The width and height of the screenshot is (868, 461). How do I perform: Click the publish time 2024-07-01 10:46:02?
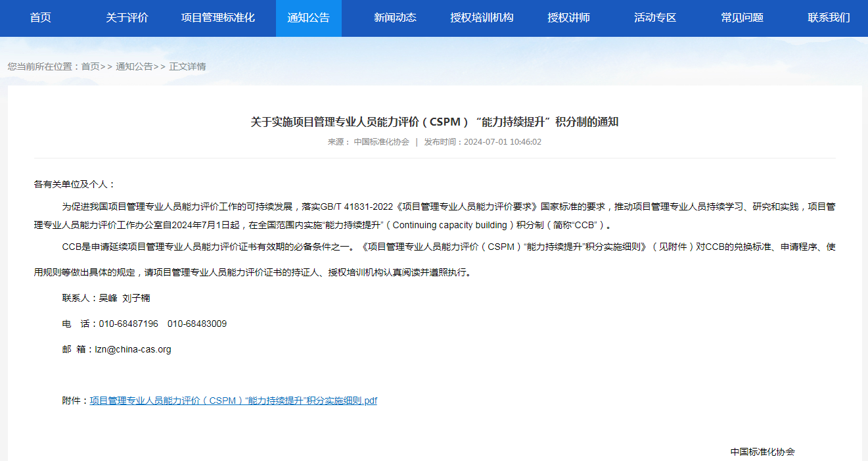point(502,141)
